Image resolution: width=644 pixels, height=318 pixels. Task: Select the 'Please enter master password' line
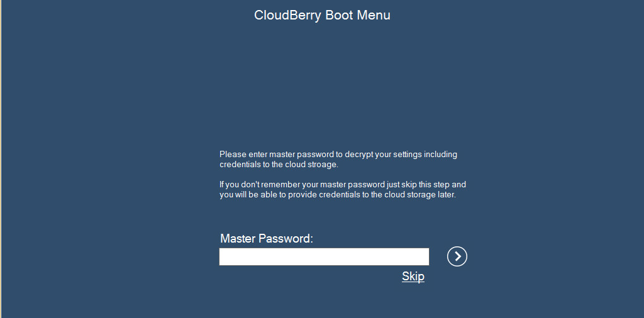[338, 155]
